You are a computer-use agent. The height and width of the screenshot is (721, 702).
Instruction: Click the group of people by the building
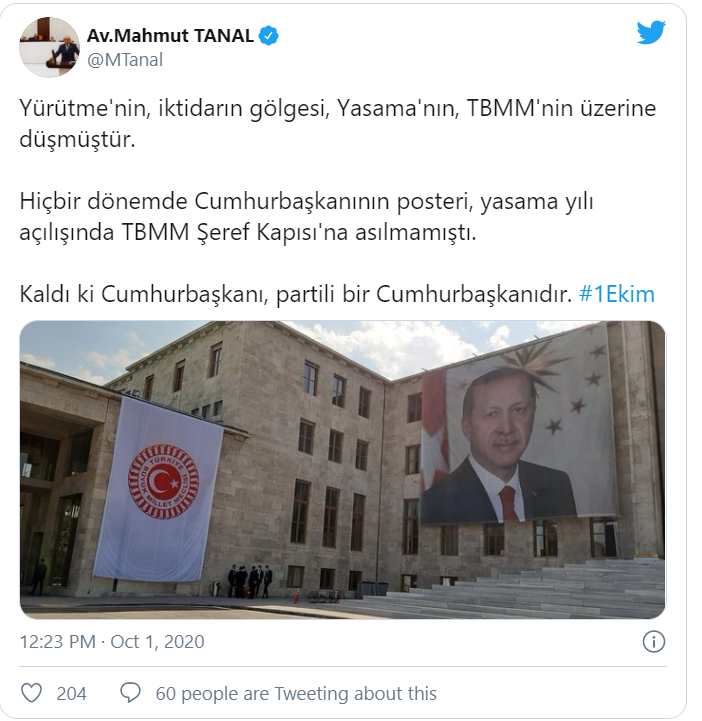(x=250, y=581)
